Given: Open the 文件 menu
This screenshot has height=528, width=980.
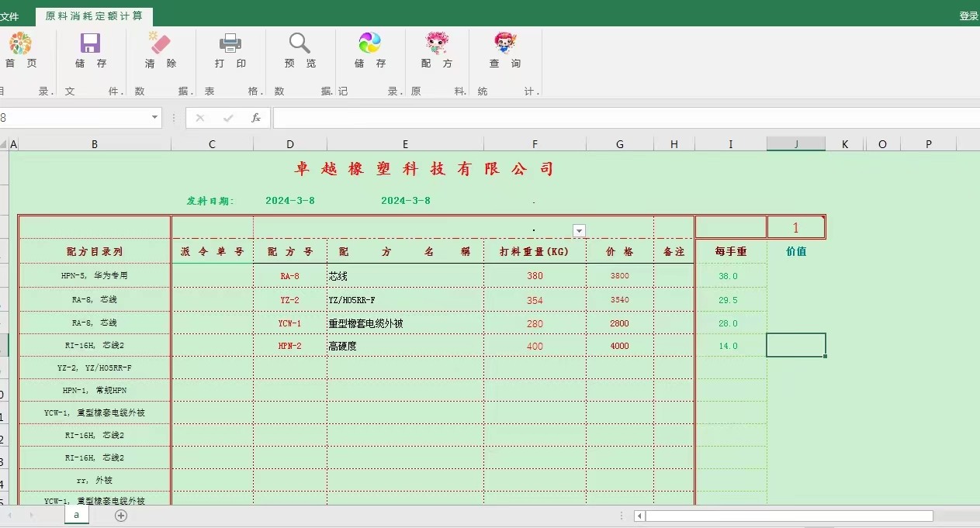Looking at the screenshot, I should tap(9, 16).
